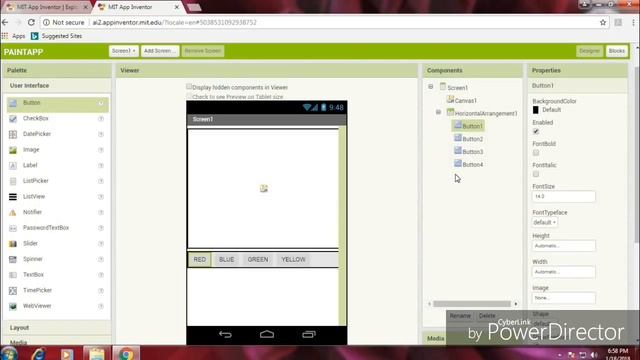This screenshot has width=640, height=360.
Task: Select the Image palette icon
Action: (13, 150)
